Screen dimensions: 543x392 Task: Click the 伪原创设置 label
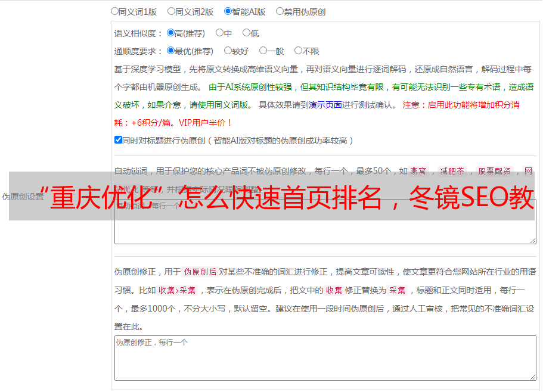(23, 197)
